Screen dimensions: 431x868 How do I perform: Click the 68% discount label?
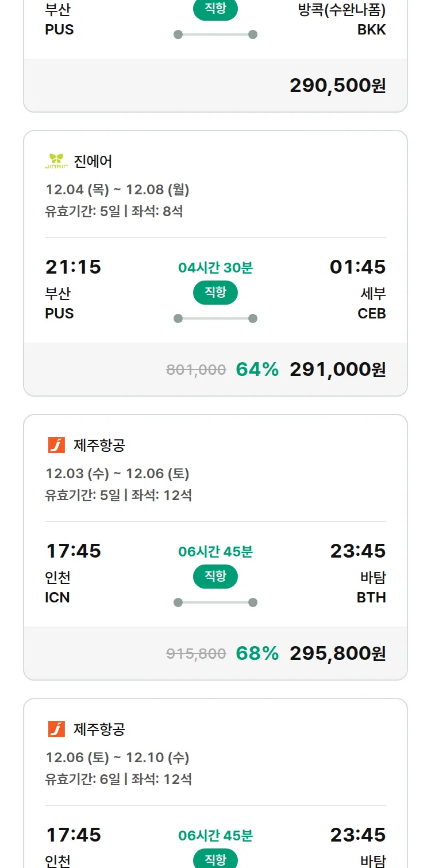pyautogui.click(x=257, y=654)
